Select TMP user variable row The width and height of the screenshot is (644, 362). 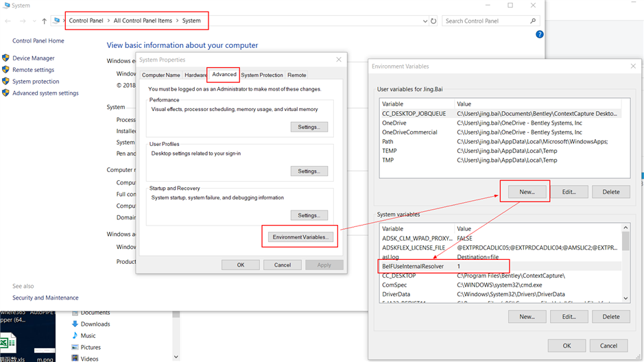[500, 160]
